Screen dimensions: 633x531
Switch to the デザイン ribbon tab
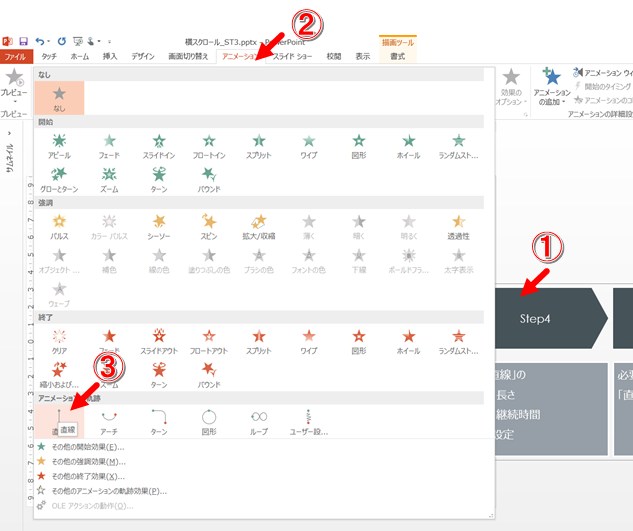[143, 57]
